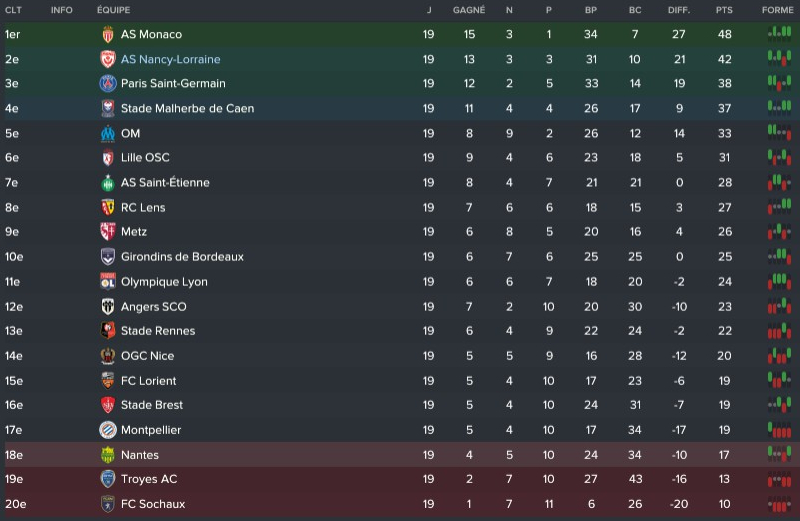Click the ÉQUIPE column header
Image resolution: width=800 pixels, height=521 pixels.
[x=113, y=10]
